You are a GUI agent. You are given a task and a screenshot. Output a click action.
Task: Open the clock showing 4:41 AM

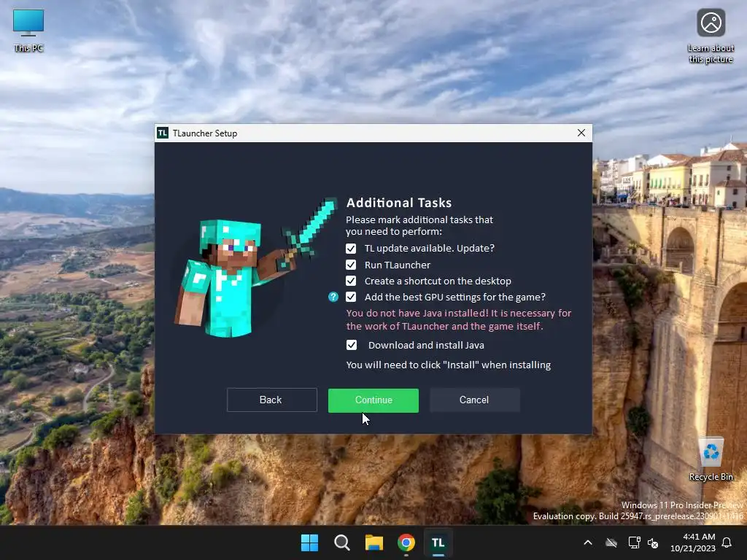(x=693, y=542)
